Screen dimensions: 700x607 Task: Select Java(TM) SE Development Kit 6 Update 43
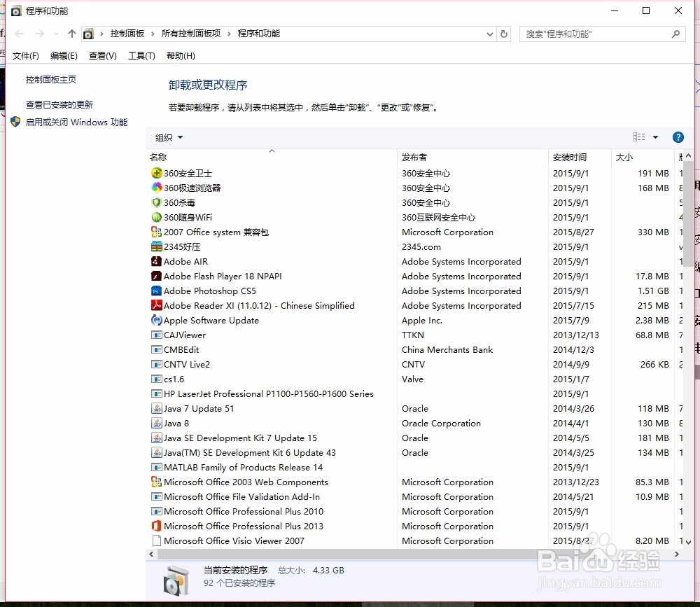415,452
